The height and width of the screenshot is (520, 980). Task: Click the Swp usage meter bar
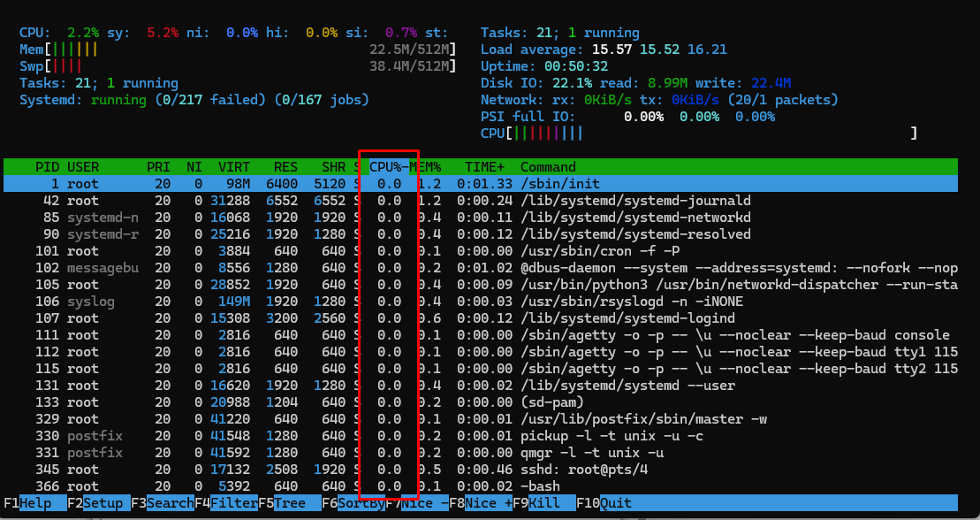[237, 66]
